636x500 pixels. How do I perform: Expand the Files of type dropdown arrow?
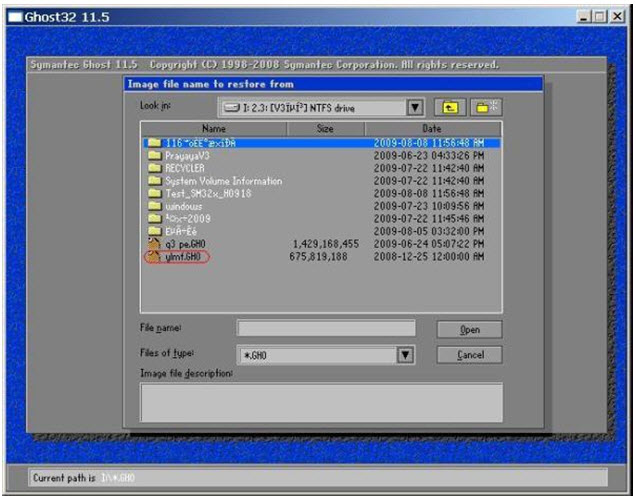405,354
